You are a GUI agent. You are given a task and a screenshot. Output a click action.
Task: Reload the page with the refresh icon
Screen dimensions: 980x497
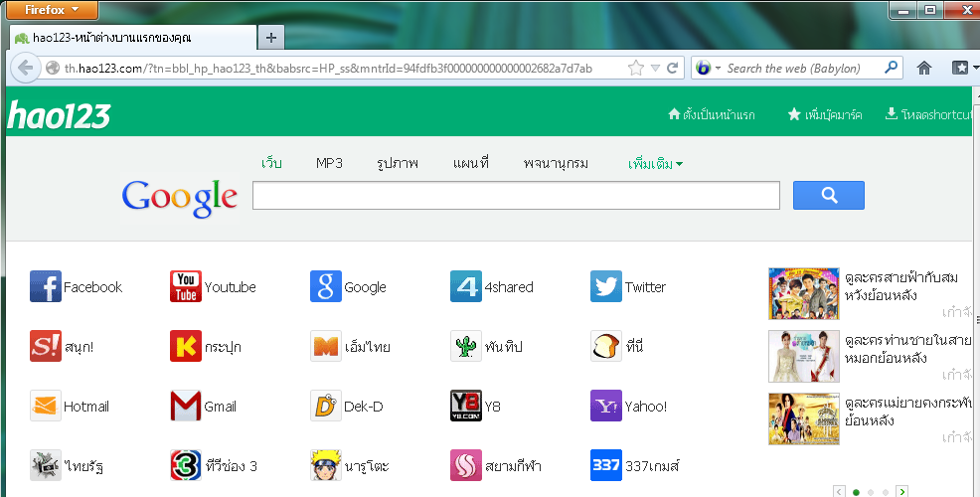[673, 69]
